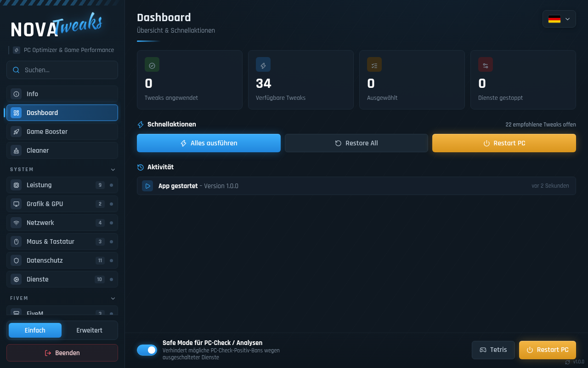Collapse the SYSTEM section chevron

point(113,169)
